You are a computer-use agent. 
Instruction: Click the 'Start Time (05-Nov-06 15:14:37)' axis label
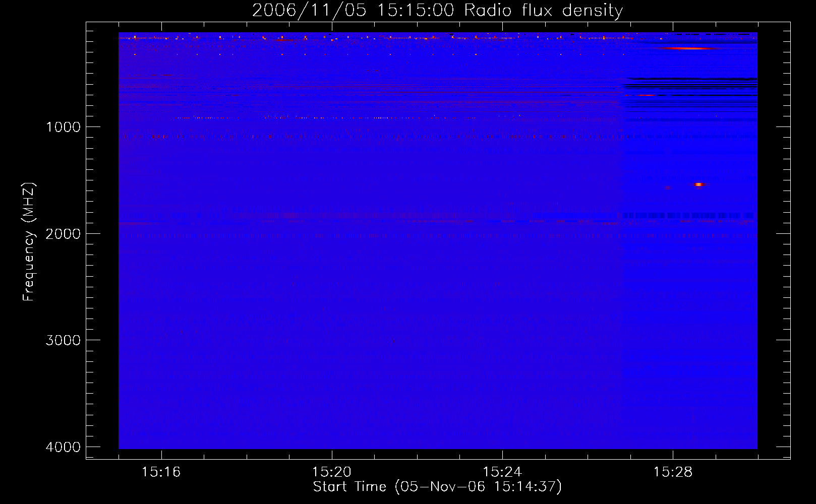click(437, 487)
